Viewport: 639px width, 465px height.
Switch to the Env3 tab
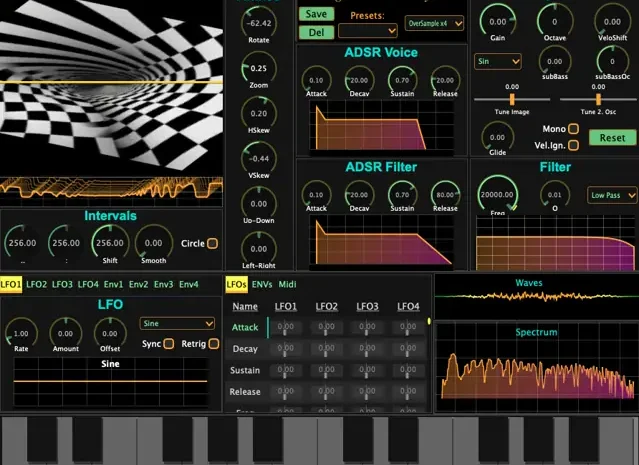pyautogui.click(x=163, y=284)
